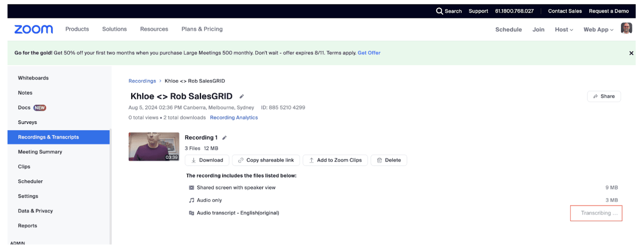Screen dimensions: 644x252
Task: Click Request a Demo
Action: [x=609, y=11]
